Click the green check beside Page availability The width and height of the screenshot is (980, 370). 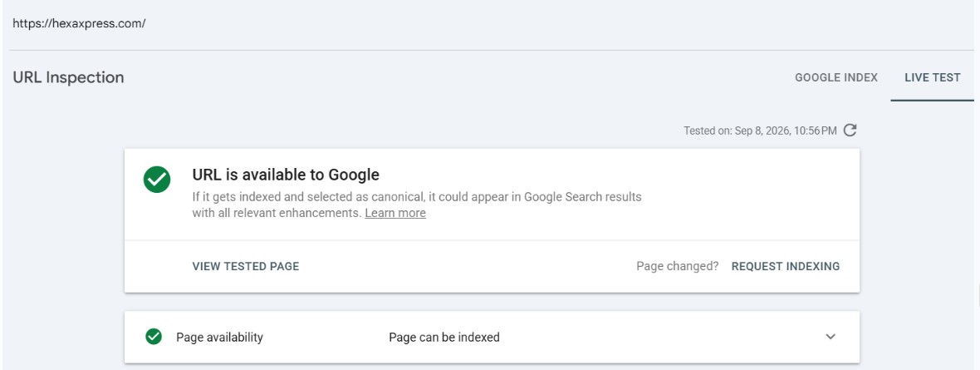tap(153, 337)
